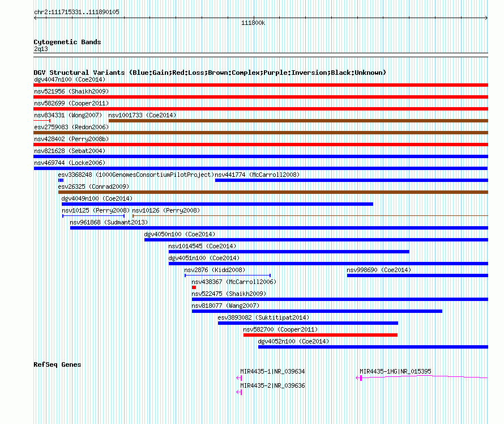Image resolution: width=504 pixels, height=424 pixels.
Task: Click the MIR4435-2 gene arrow glyph
Action: pos(239,392)
